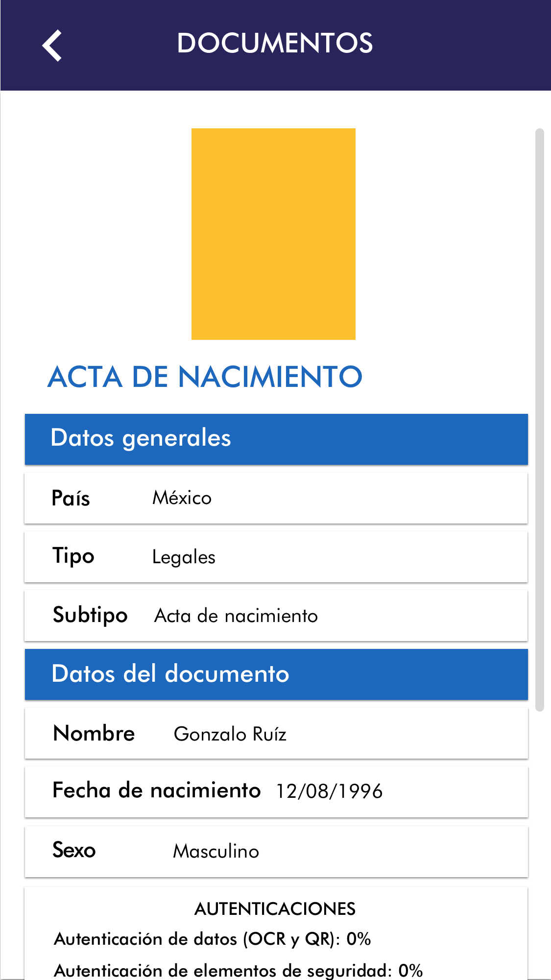Select the name Gonzalo Ruíz
The width and height of the screenshot is (551, 980).
click(x=230, y=734)
